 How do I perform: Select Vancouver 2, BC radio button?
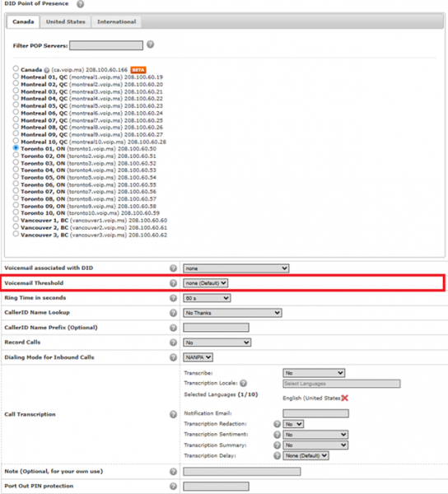[16, 226]
